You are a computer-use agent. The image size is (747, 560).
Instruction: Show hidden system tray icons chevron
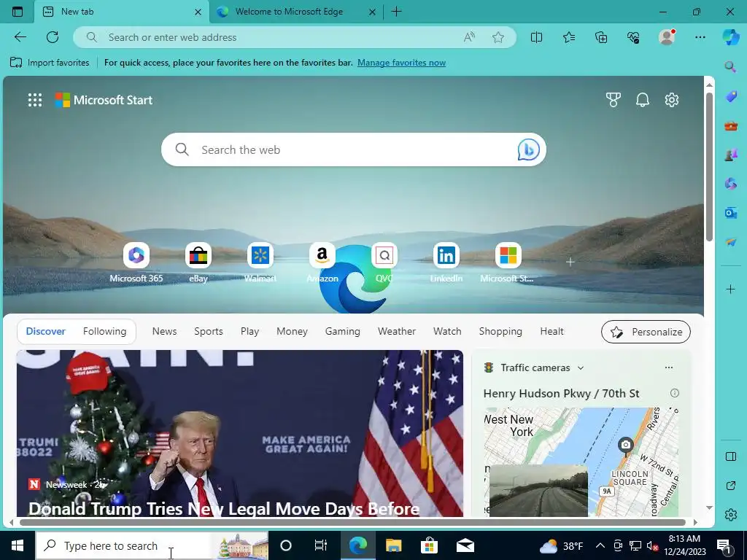pos(600,545)
